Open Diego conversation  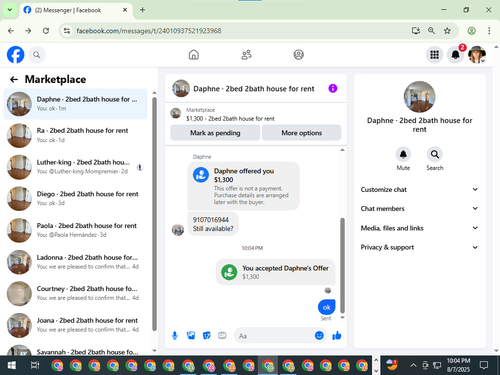click(75, 198)
